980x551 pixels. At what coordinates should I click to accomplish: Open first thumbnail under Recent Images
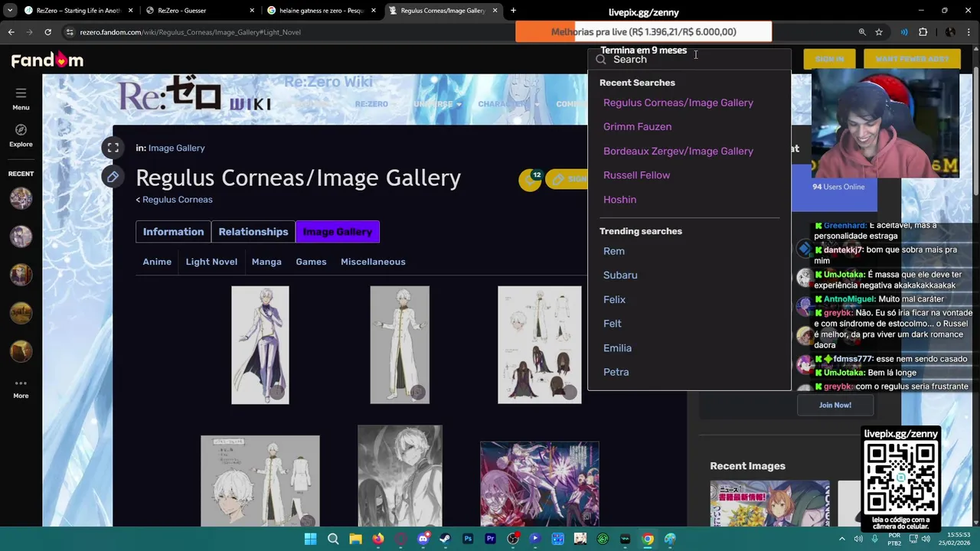coord(769,504)
